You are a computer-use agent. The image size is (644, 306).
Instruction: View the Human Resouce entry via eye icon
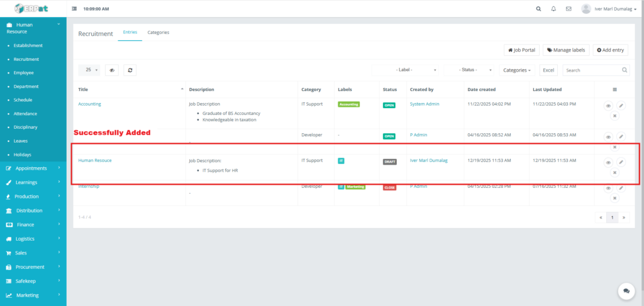(x=608, y=162)
